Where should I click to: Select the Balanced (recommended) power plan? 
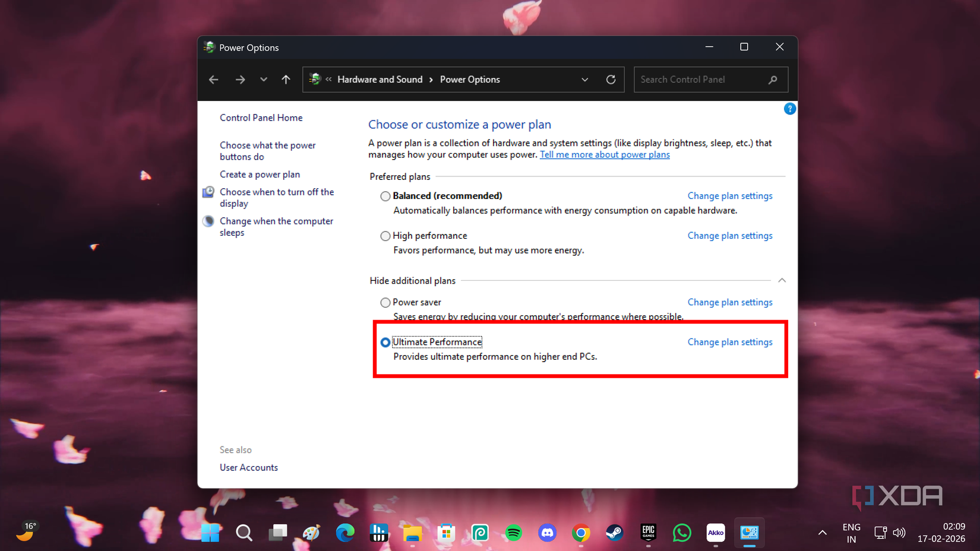coord(385,196)
